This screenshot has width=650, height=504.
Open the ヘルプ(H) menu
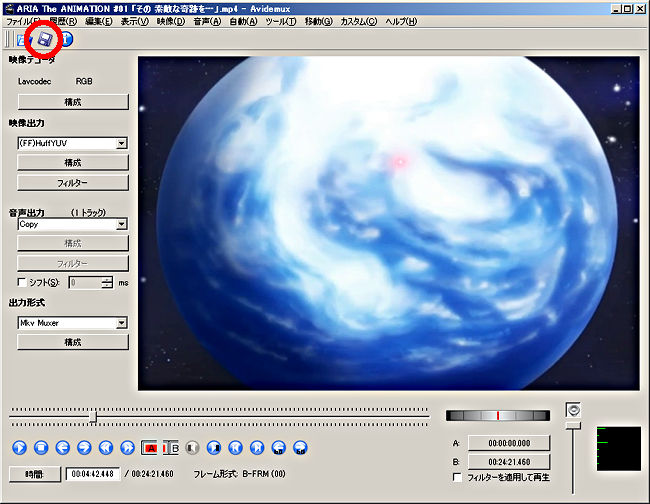(x=401, y=22)
